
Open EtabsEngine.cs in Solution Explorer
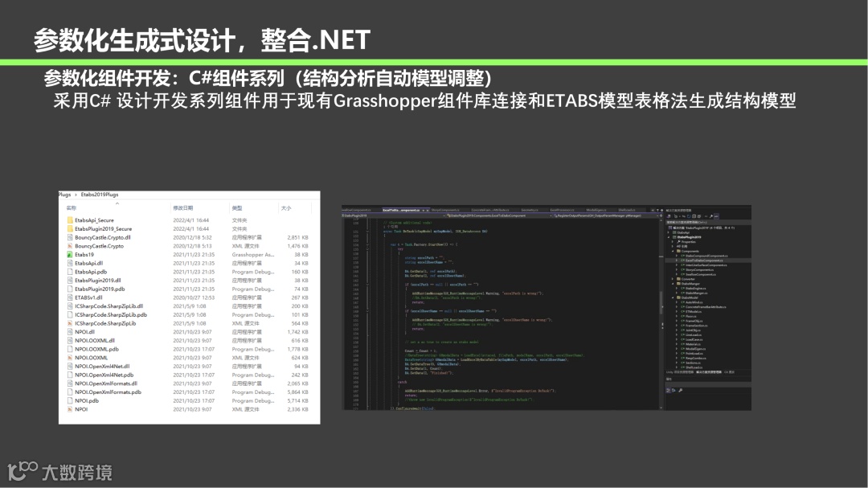[696, 288]
